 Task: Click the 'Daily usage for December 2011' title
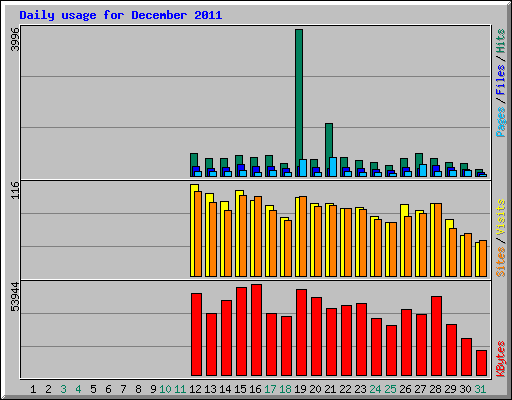121,15
